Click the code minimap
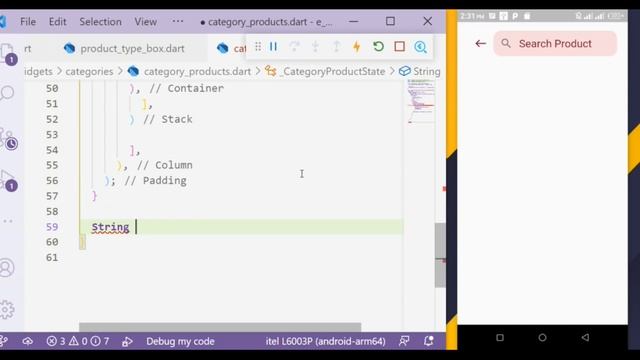640x360 pixels. pos(420,101)
